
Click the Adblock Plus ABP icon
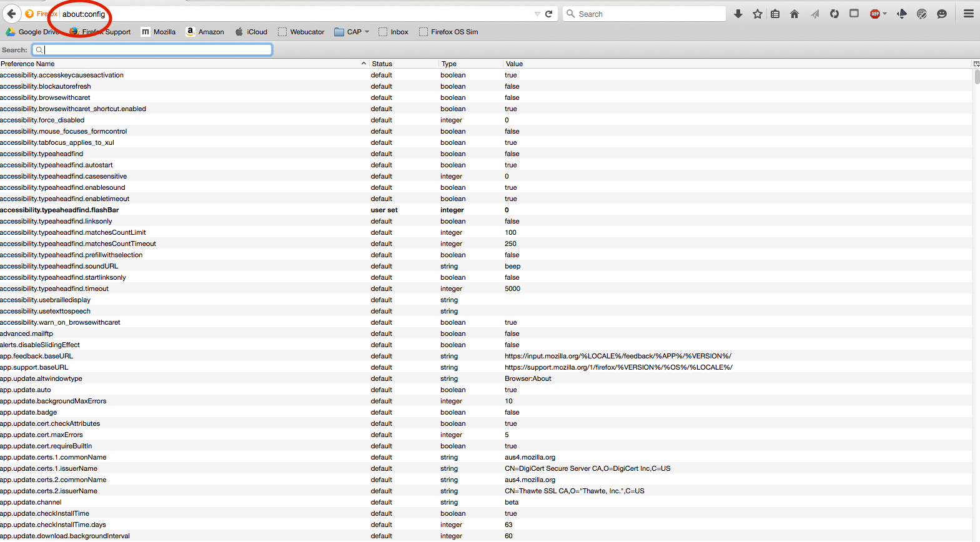(x=874, y=14)
